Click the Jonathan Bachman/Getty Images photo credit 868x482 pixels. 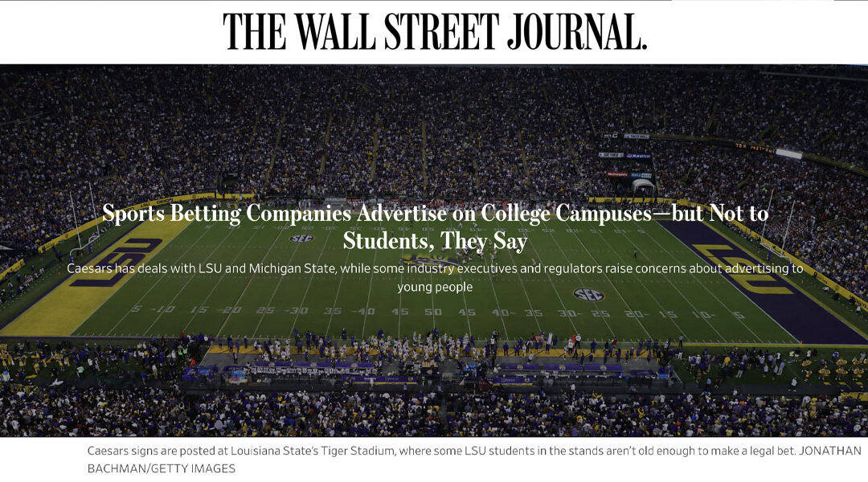(x=161, y=468)
